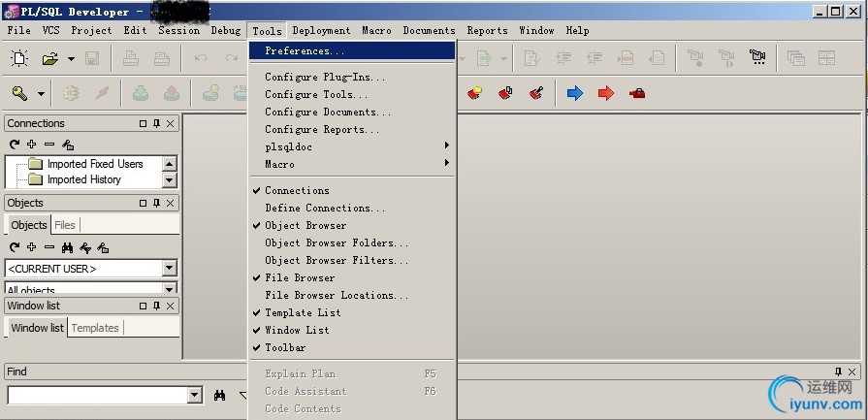Toggle the Window List checked menu item
The image size is (868, 420).
(352, 330)
